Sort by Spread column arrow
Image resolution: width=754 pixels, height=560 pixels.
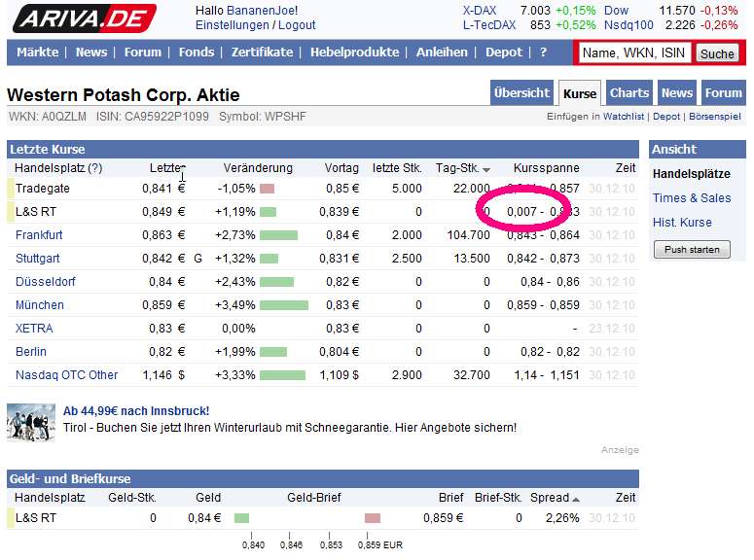click(576, 499)
